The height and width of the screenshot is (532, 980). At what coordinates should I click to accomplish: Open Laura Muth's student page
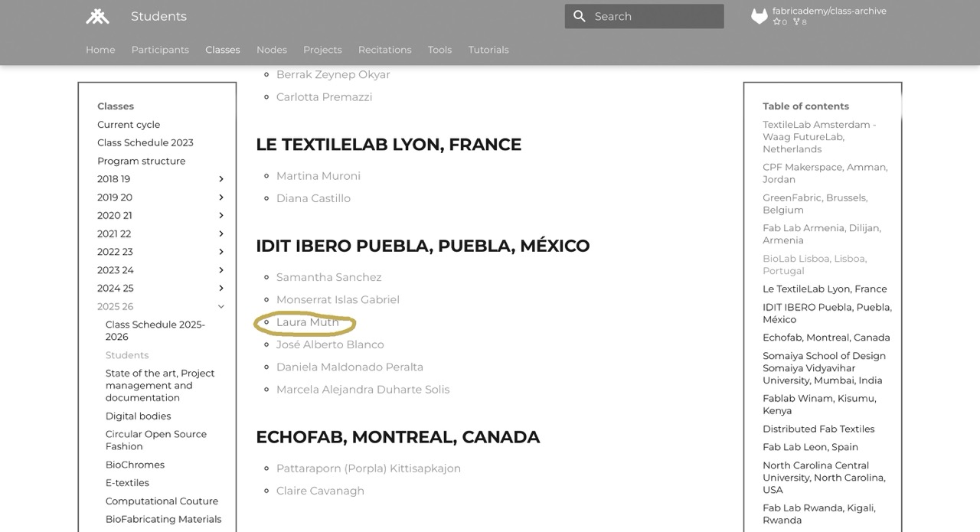307,322
